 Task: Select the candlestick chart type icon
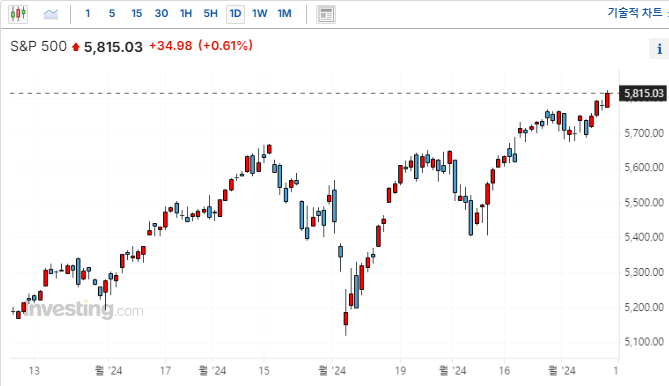[x=18, y=14]
